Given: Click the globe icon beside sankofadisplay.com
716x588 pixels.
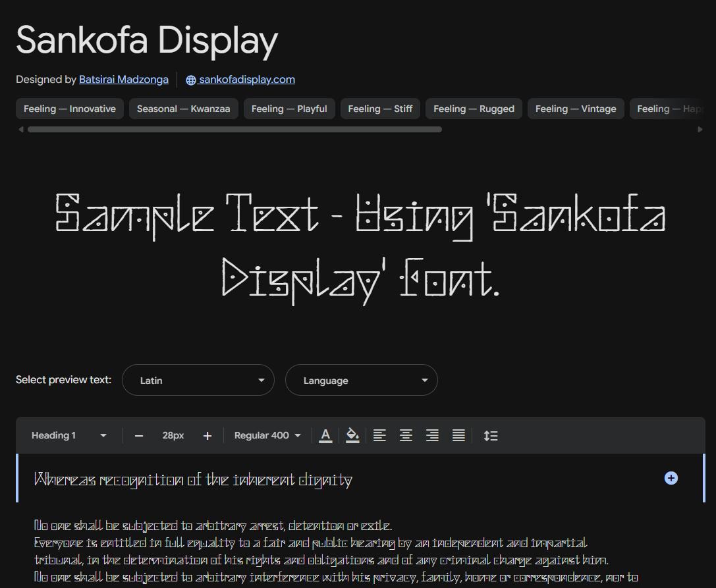Looking at the screenshot, I should pyautogui.click(x=191, y=80).
